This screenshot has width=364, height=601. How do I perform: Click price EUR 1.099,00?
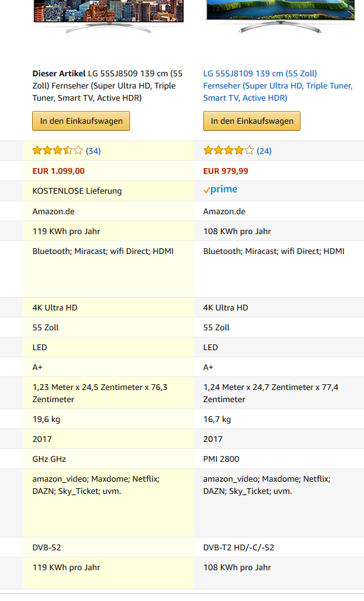pyautogui.click(x=58, y=171)
